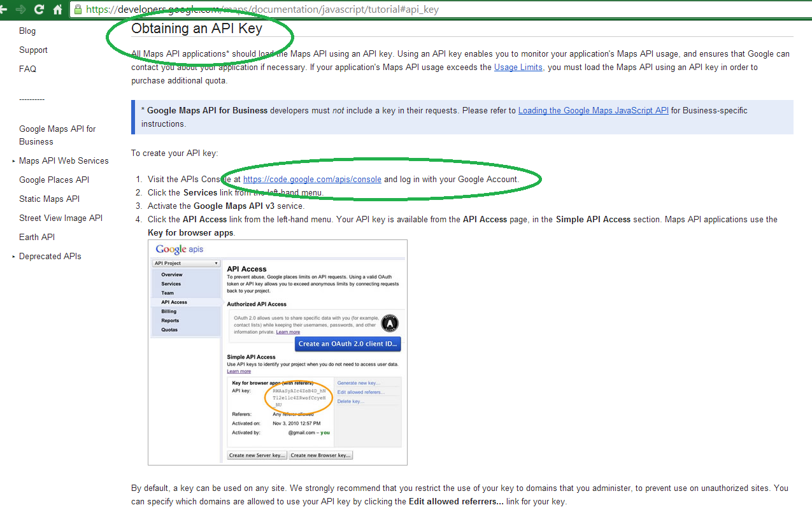Click the green padlock security icon
812x526 pixels.
coord(78,10)
